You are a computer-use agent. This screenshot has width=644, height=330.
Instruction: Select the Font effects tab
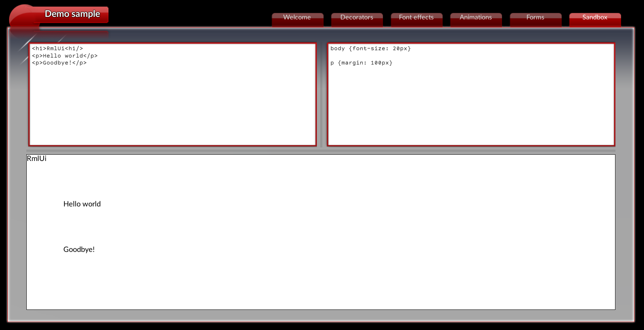[x=416, y=17]
